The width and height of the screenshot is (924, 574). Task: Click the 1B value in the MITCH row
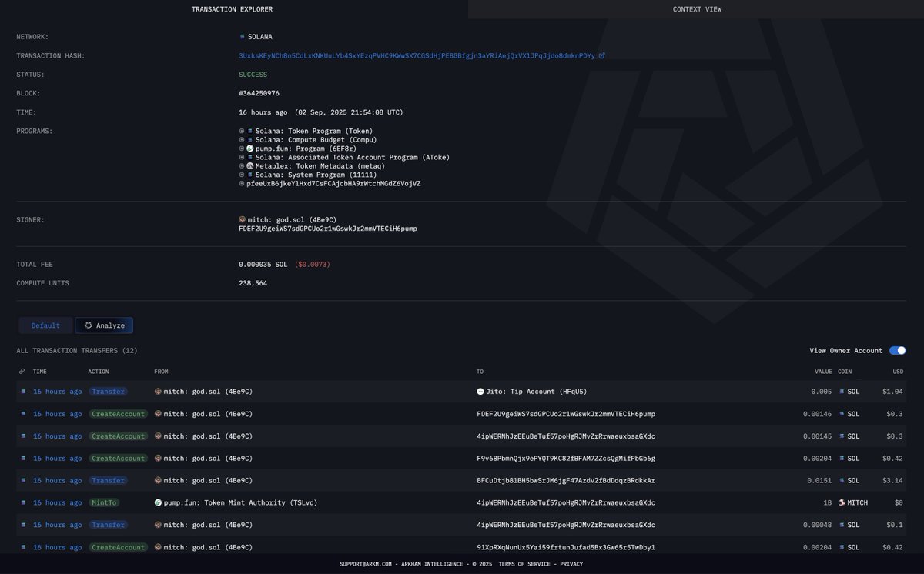(x=828, y=503)
